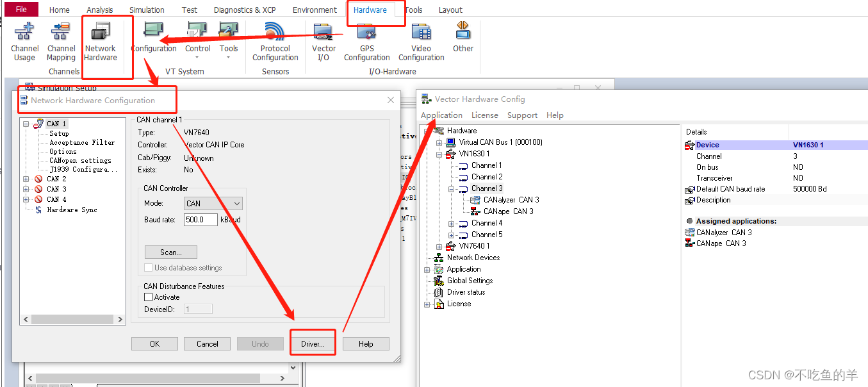This screenshot has height=387, width=868.
Task: Switch to the Environment ribbon tab
Action: (315, 10)
